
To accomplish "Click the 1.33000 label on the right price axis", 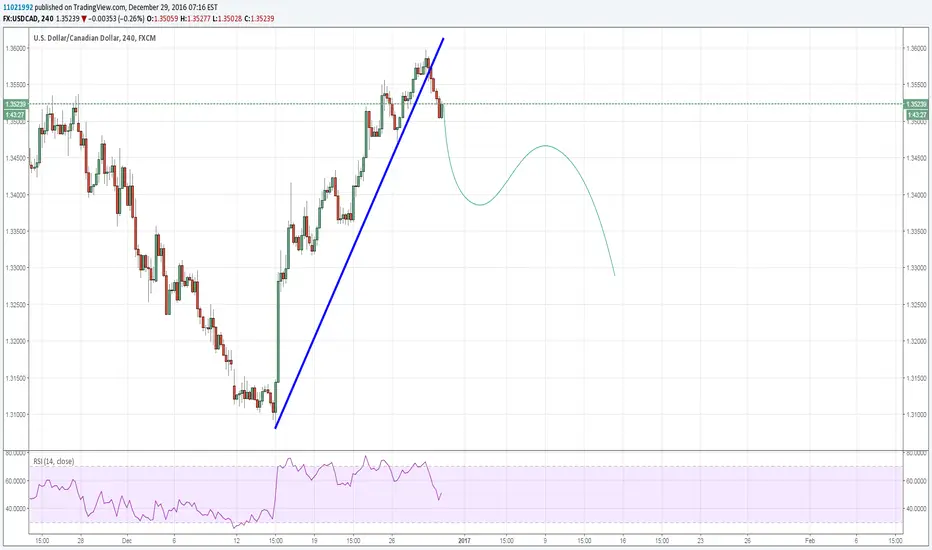I will click(x=916, y=268).
